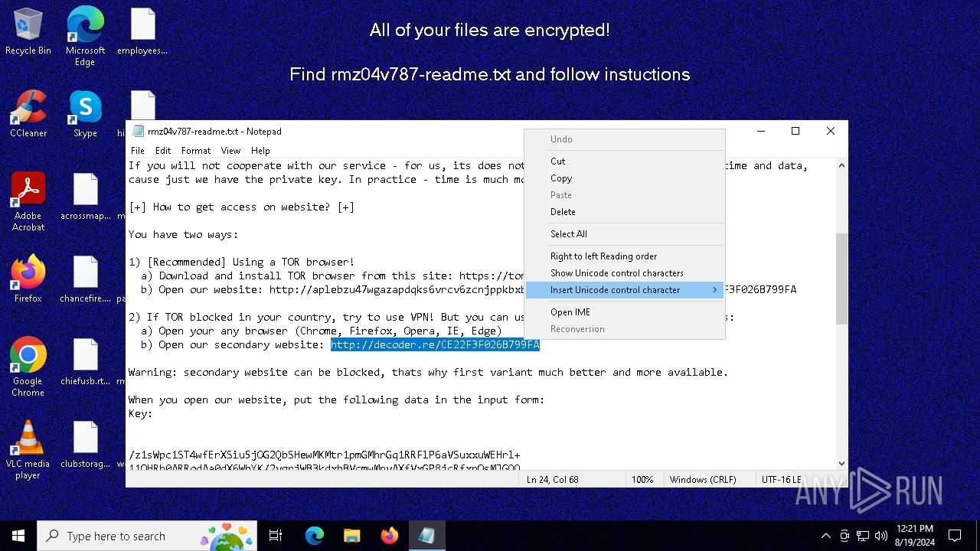Viewport: 980px width, 551px height.
Task: Launch Firefox from the taskbar
Action: [x=390, y=536]
